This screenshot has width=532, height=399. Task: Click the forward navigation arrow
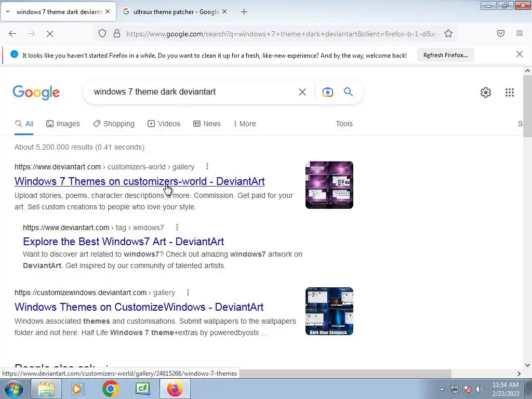[x=31, y=34]
